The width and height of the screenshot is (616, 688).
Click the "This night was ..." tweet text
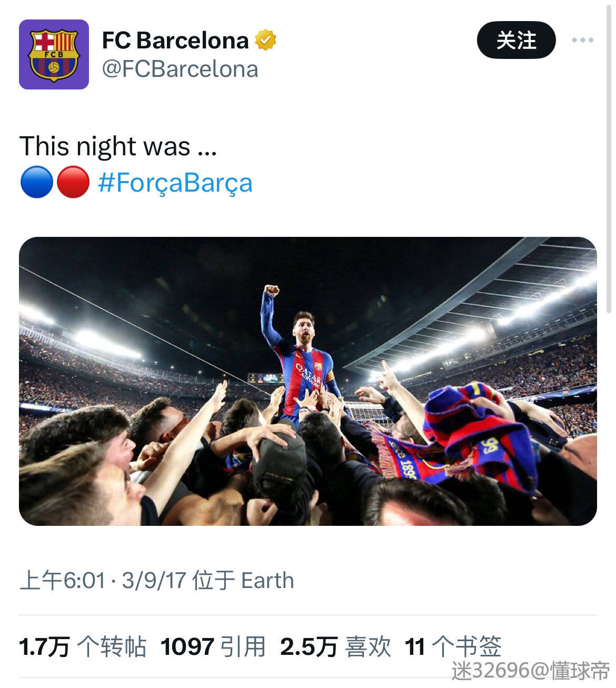click(x=118, y=146)
